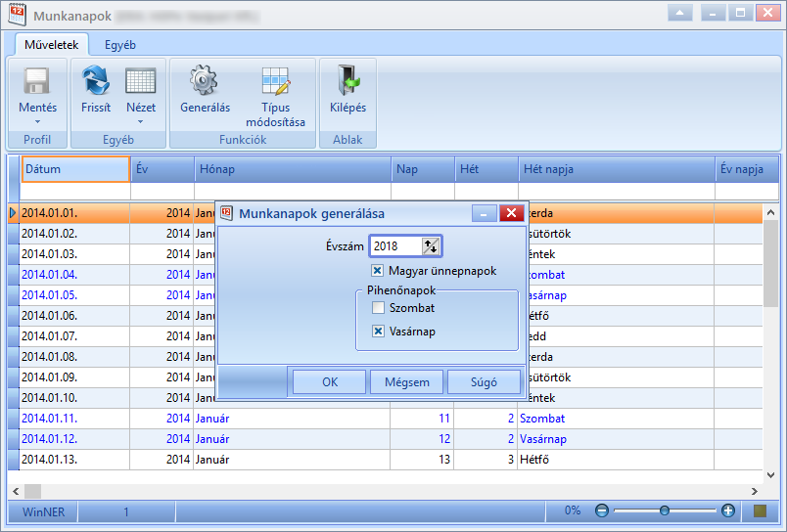Image resolution: width=787 pixels, height=532 pixels.
Task: Click the vertical scrollbar thumb
Action: click(x=771, y=264)
